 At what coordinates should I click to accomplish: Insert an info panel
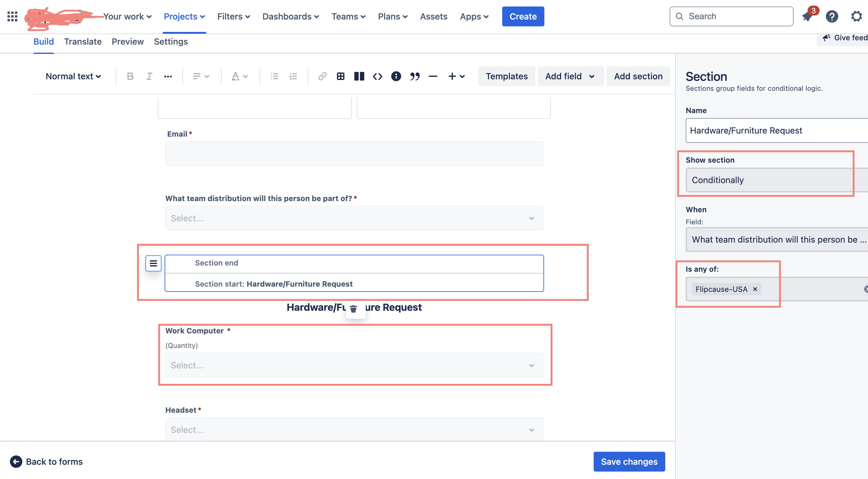tap(396, 77)
